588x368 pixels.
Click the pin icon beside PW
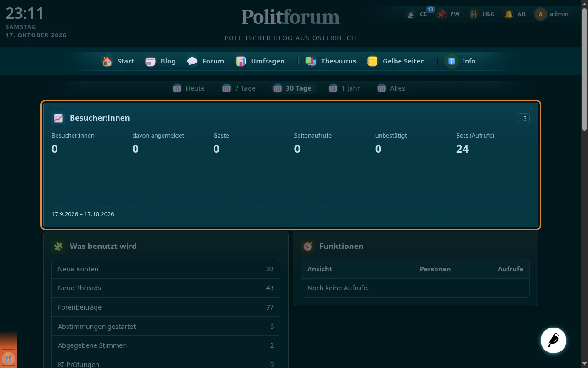click(441, 14)
